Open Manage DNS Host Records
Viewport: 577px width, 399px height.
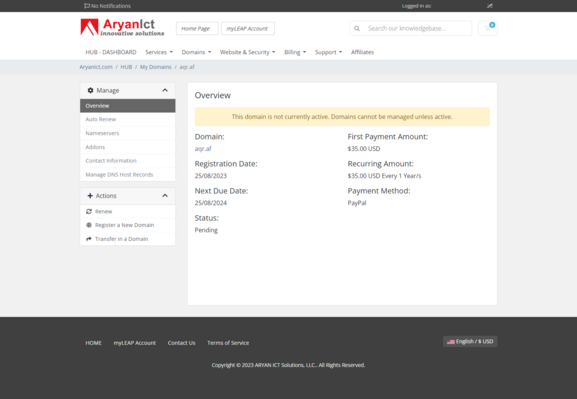pos(128,174)
